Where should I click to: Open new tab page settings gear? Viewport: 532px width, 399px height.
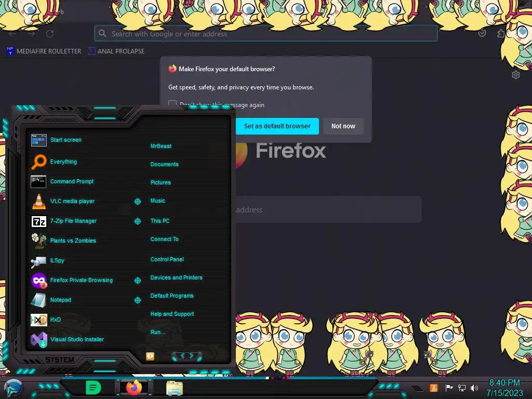(516, 75)
